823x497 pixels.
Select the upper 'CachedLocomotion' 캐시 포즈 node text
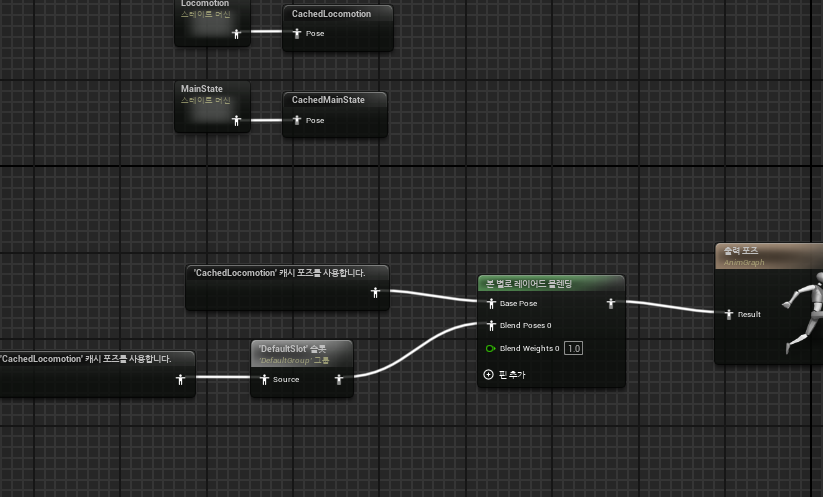pyautogui.click(x=279, y=273)
